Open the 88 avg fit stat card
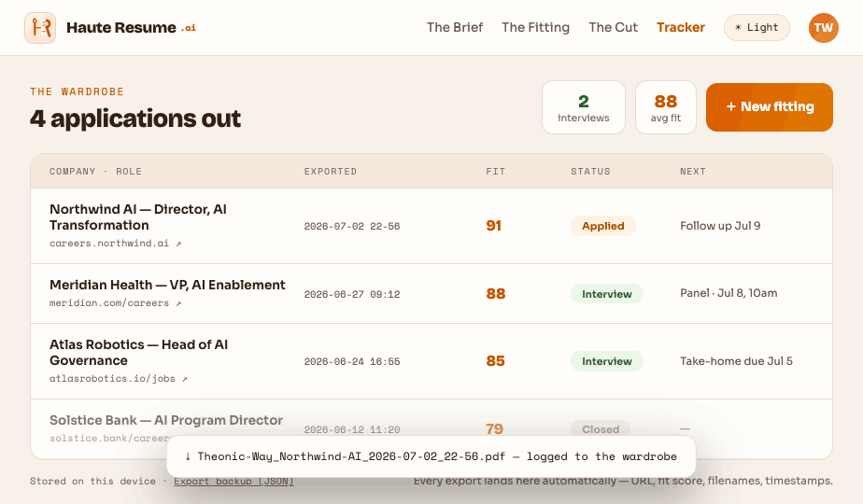Image resolution: width=863 pixels, height=504 pixels. pos(666,107)
